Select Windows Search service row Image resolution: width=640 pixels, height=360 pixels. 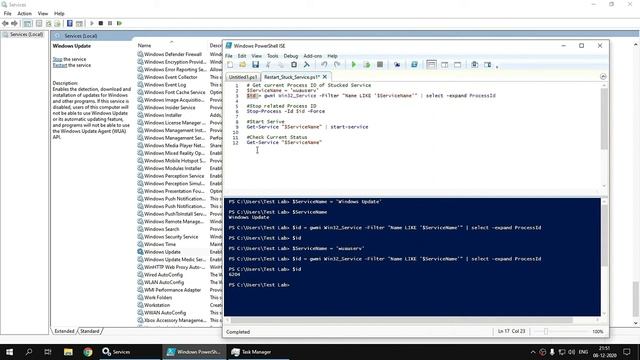point(161,229)
